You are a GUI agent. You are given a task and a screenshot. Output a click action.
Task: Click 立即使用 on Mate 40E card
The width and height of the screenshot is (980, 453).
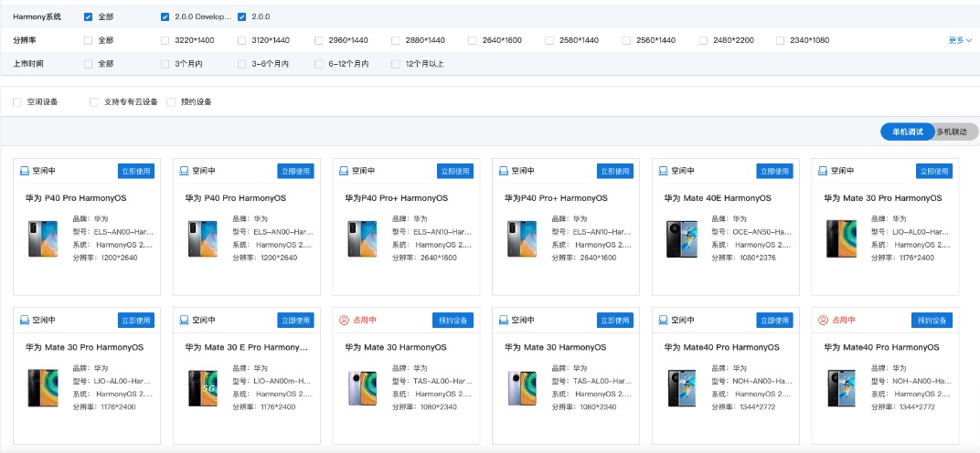774,171
